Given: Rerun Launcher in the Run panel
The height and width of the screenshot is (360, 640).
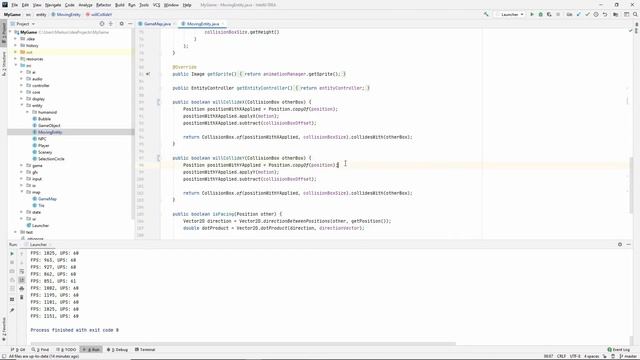Looking at the screenshot, I should (12, 253).
